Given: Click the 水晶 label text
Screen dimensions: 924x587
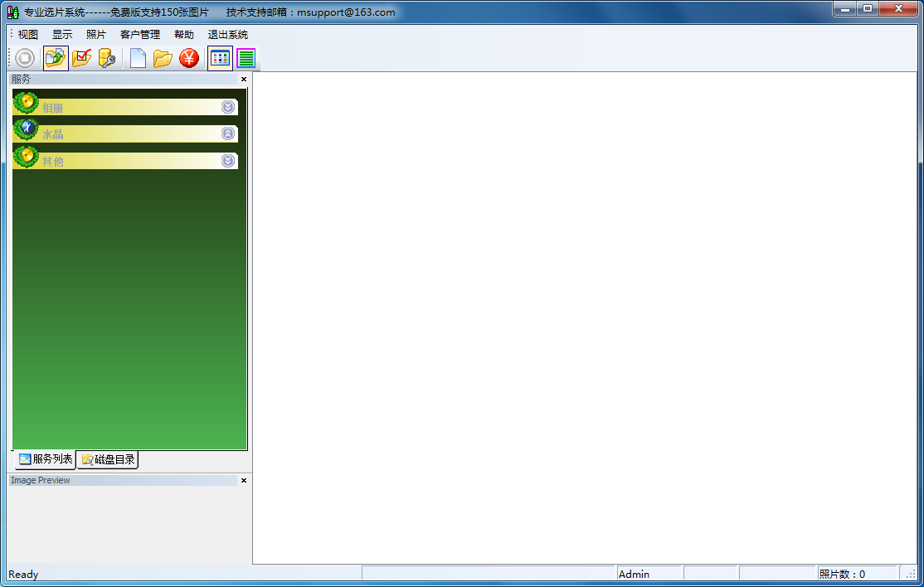Looking at the screenshot, I should pyautogui.click(x=52, y=134).
